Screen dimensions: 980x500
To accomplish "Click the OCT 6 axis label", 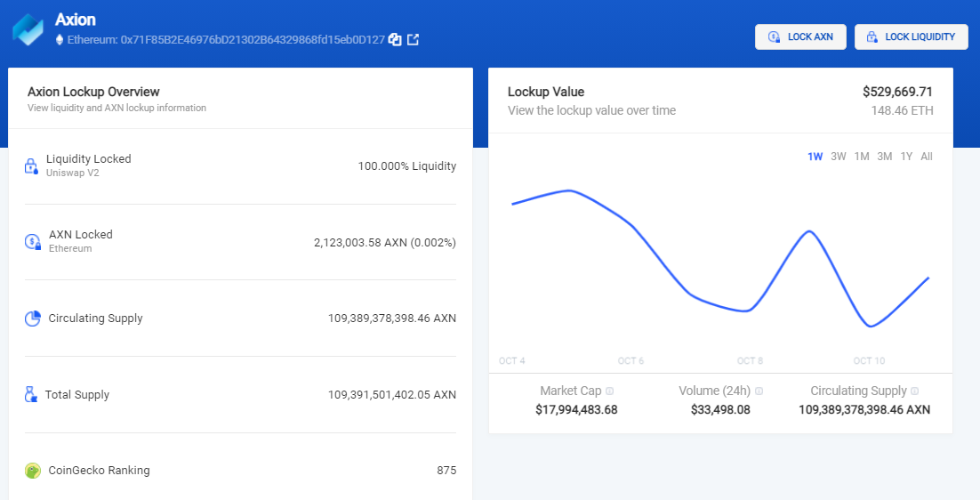I will 631,360.
